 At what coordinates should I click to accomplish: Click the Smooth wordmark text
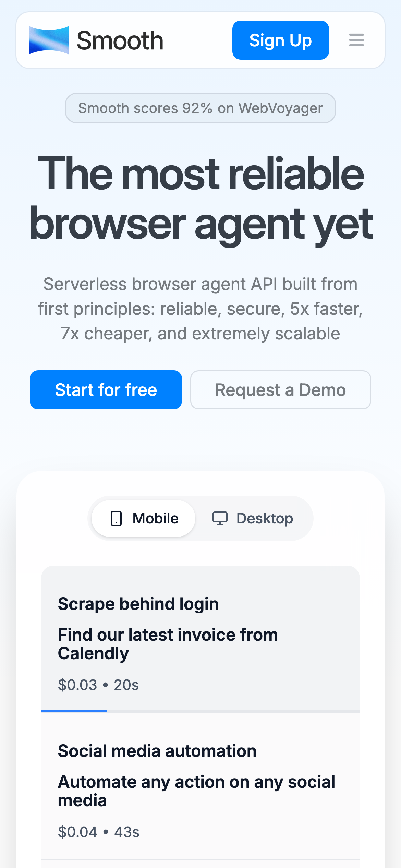click(x=120, y=40)
